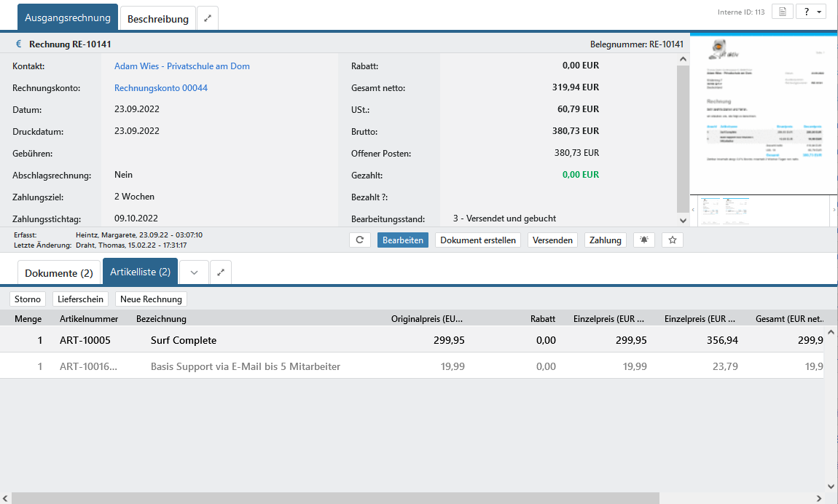
Task: Click the bell reminder icon
Action: click(x=644, y=240)
